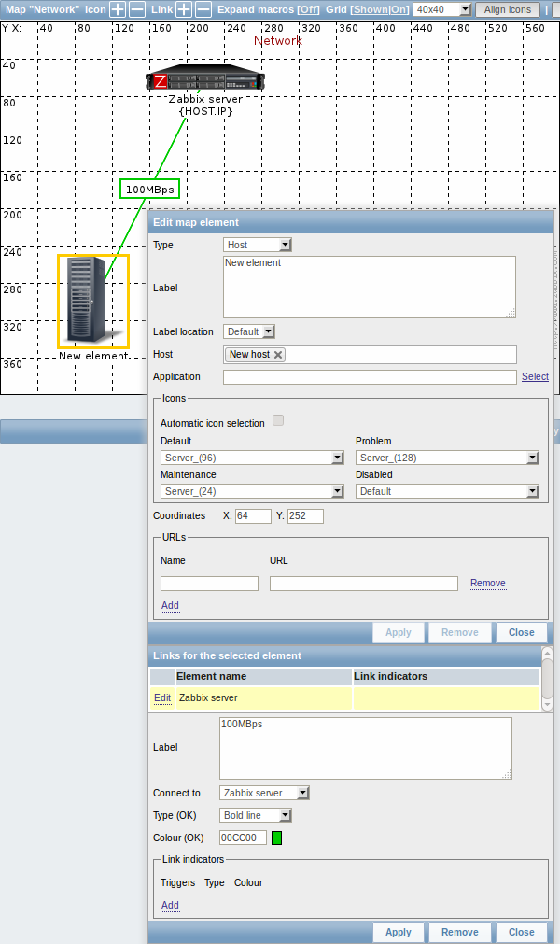Add a new icon with the Icon plus button
Screen dimensions: 560x944
click(118, 9)
